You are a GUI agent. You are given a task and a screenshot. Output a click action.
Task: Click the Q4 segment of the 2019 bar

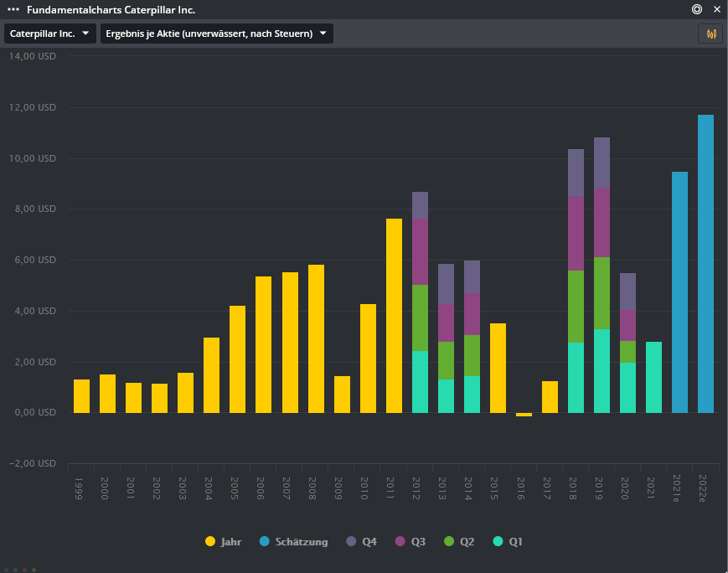[x=602, y=163]
